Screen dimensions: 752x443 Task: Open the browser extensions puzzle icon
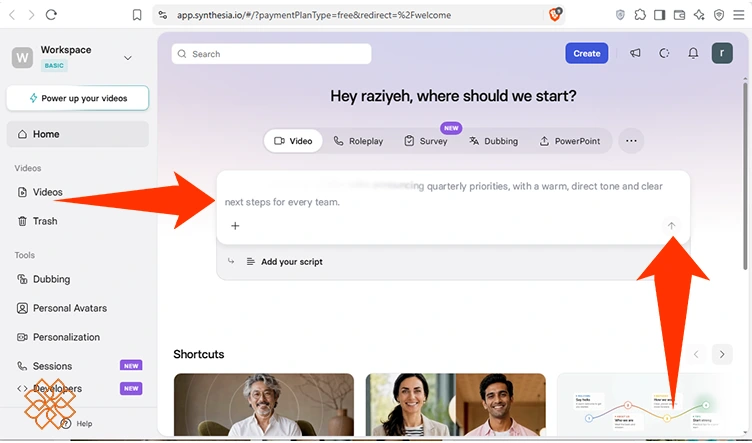pos(640,15)
